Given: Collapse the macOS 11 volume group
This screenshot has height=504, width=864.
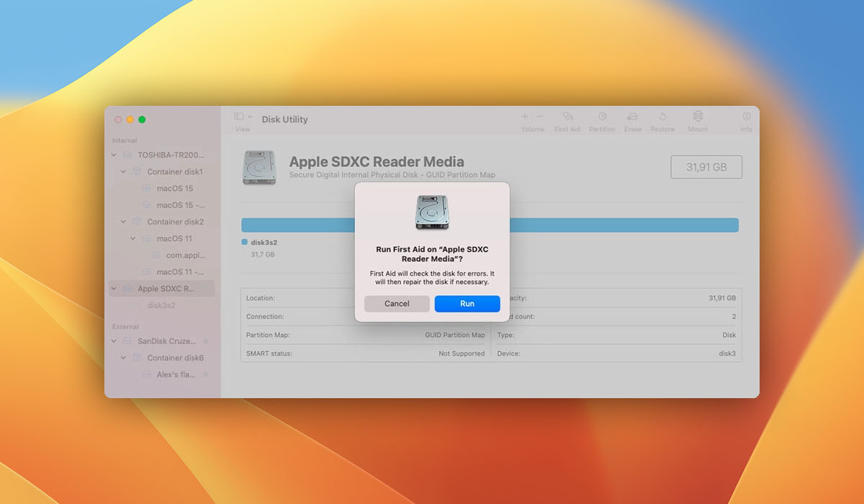Looking at the screenshot, I should tap(133, 238).
